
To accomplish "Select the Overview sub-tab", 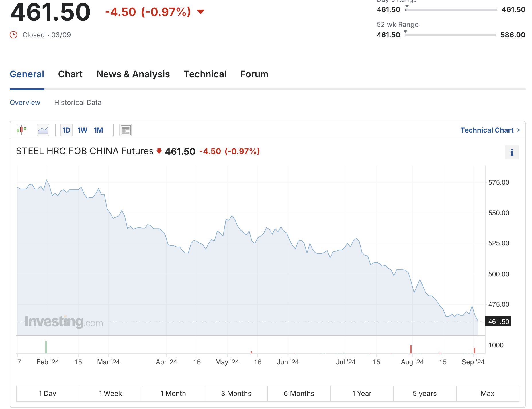I will (x=25, y=102).
